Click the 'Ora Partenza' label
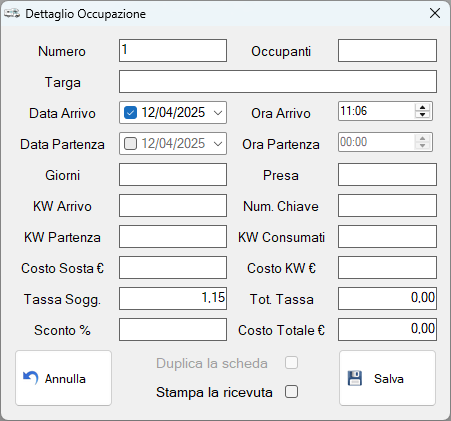 (x=281, y=144)
